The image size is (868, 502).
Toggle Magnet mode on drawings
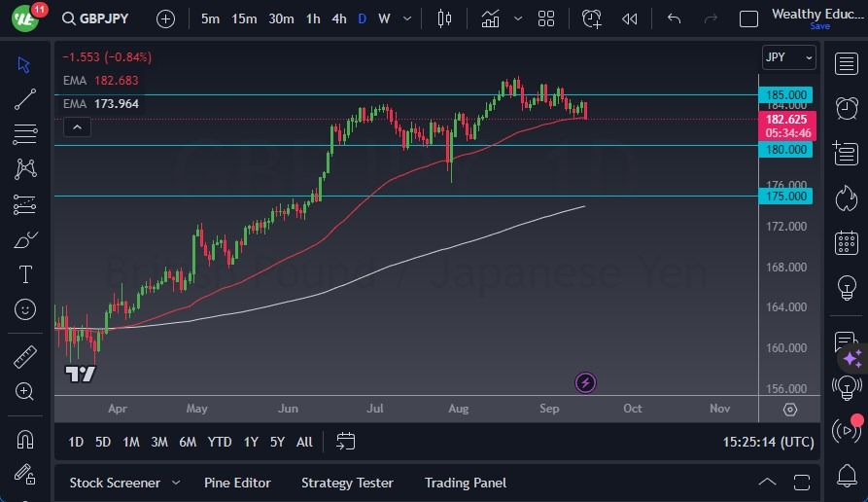tap(25, 439)
